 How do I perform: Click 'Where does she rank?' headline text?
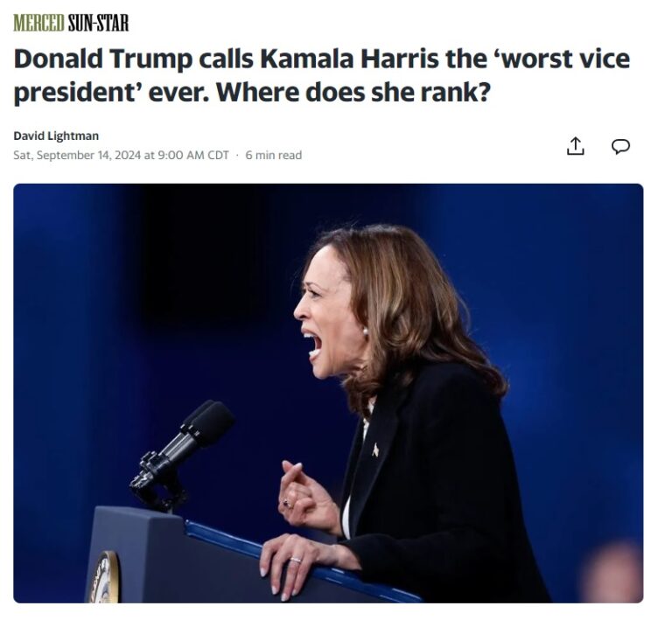353,92
